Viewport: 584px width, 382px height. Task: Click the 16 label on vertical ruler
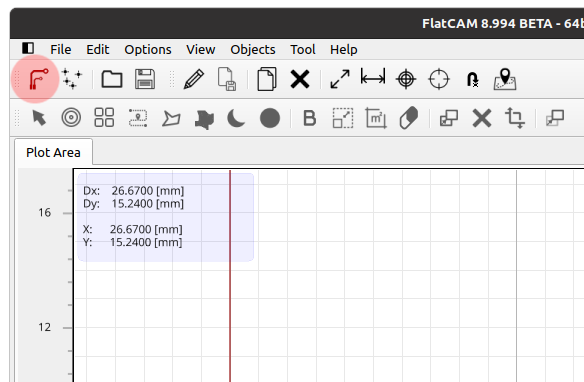pyautogui.click(x=44, y=213)
